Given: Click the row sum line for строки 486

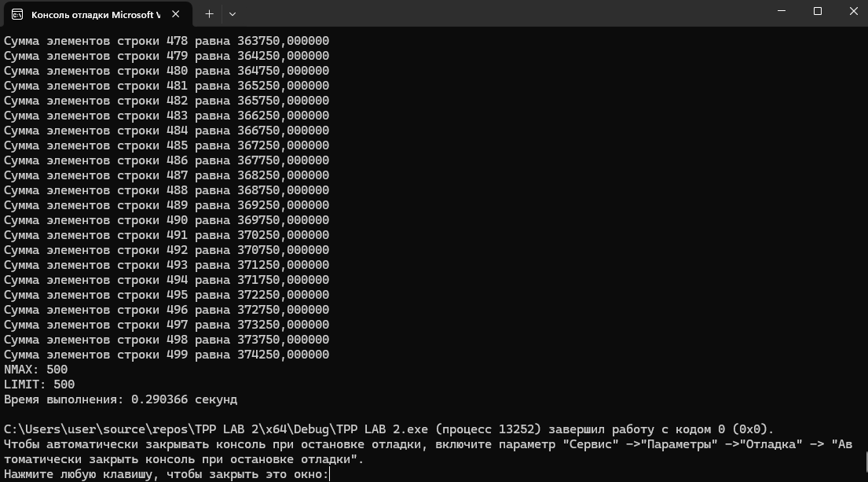Looking at the screenshot, I should (x=167, y=160).
